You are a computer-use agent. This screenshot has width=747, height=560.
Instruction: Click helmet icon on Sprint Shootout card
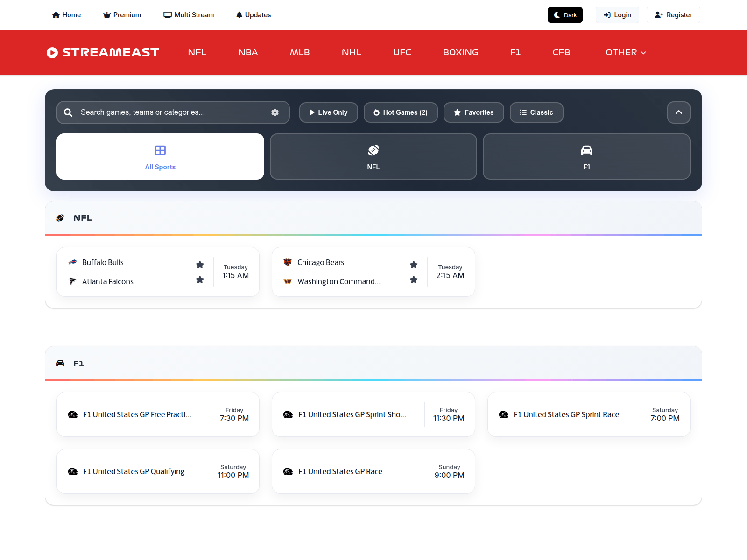[288, 414]
